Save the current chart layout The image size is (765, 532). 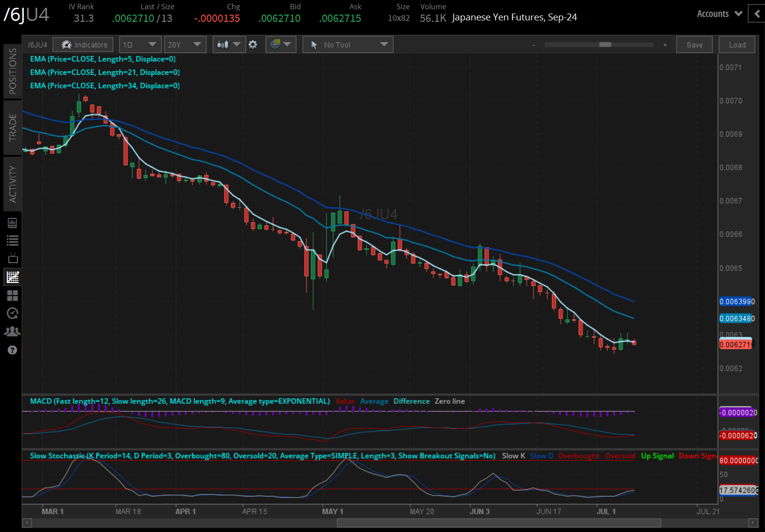click(694, 45)
